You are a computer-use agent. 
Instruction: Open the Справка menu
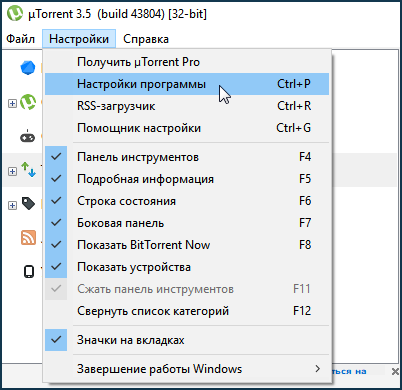[146, 39]
